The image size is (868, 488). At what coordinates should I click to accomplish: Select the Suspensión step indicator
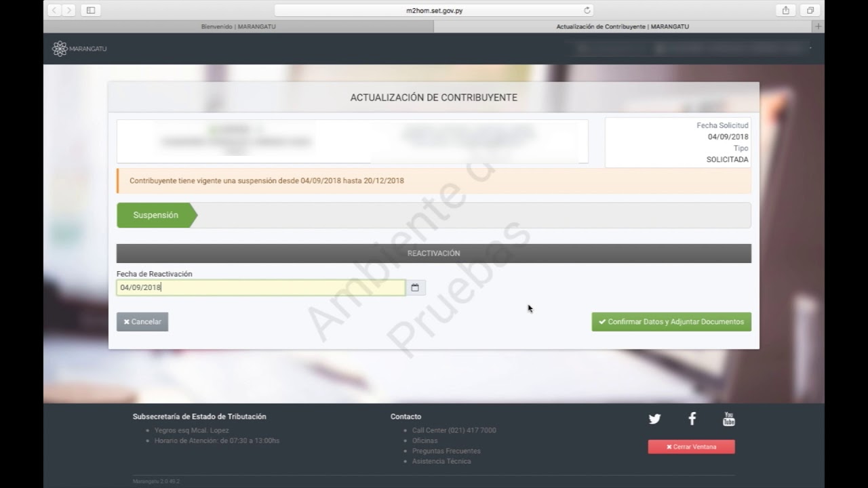click(156, 215)
